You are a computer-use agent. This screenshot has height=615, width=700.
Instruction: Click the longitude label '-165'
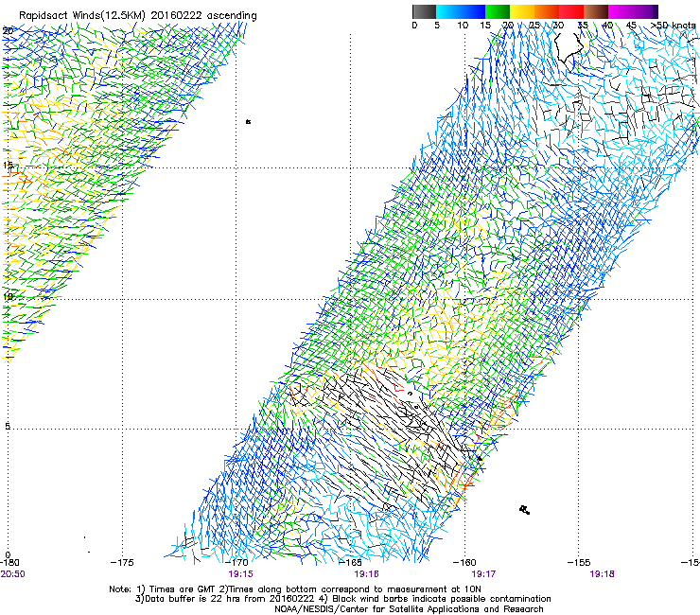click(350, 562)
